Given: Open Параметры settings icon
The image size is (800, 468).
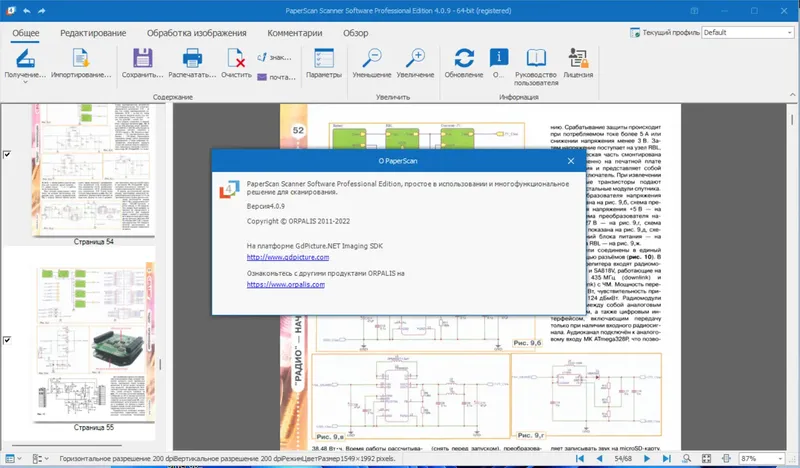Looking at the screenshot, I should pyautogui.click(x=323, y=59).
